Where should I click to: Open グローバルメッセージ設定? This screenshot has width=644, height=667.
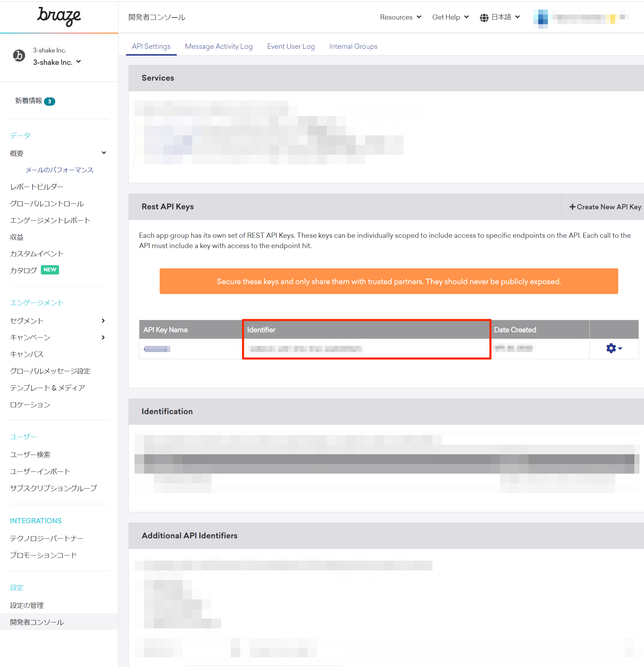(x=50, y=371)
